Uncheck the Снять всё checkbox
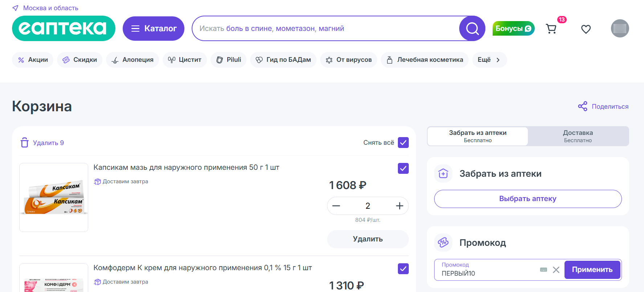This screenshot has width=644, height=292. [403, 143]
